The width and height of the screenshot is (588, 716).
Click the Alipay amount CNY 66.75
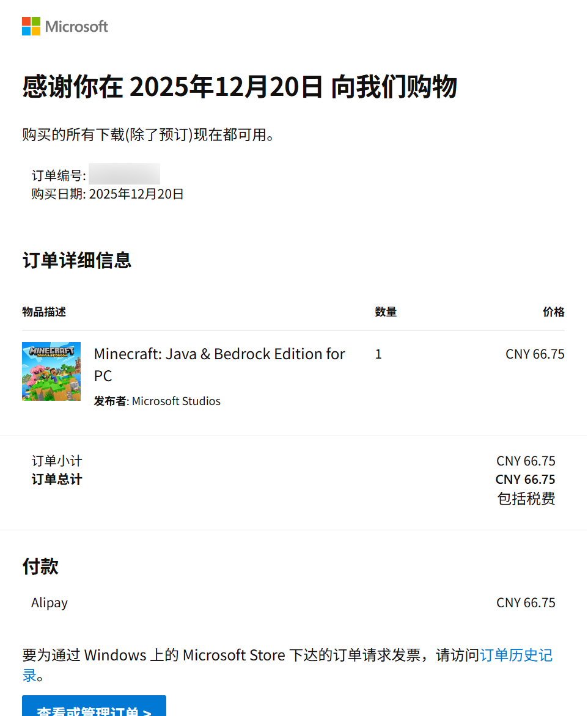tap(526, 603)
